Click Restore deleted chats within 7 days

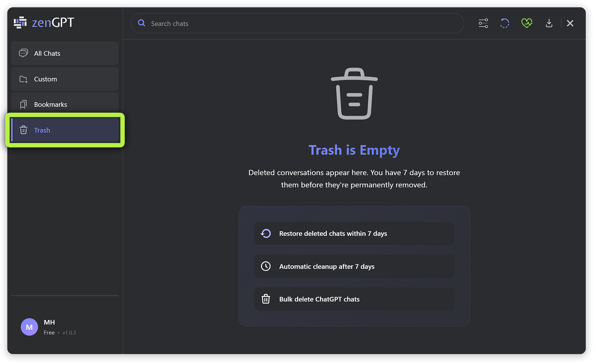[x=333, y=234]
